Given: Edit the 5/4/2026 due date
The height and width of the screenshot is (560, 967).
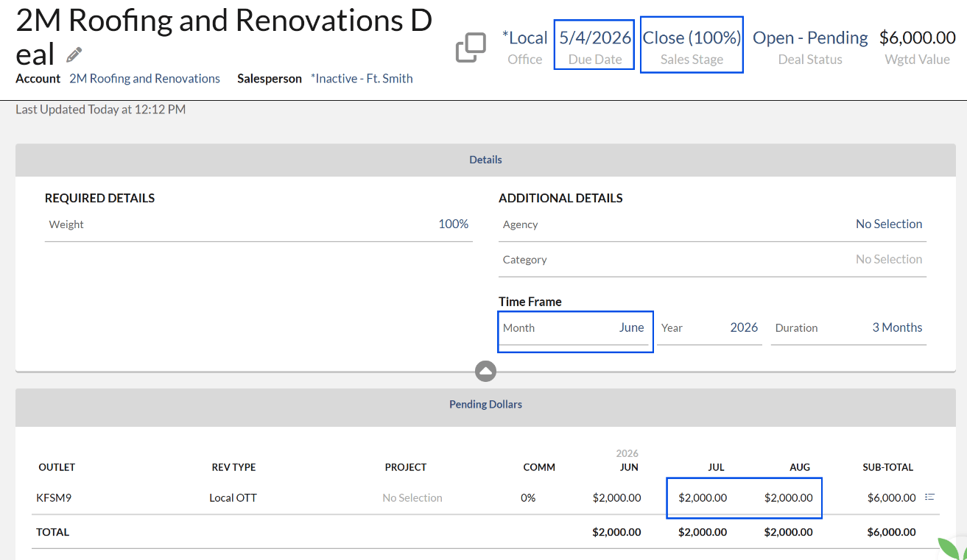Looking at the screenshot, I should pos(595,38).
